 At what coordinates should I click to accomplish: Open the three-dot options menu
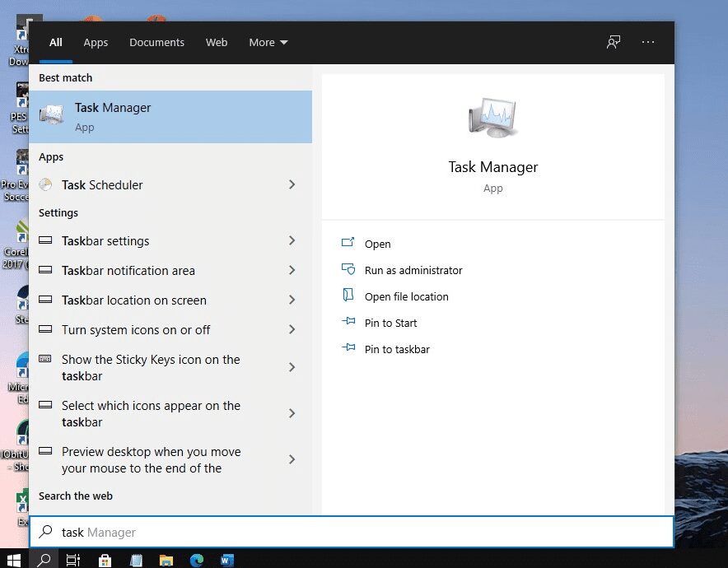point(647,42)
